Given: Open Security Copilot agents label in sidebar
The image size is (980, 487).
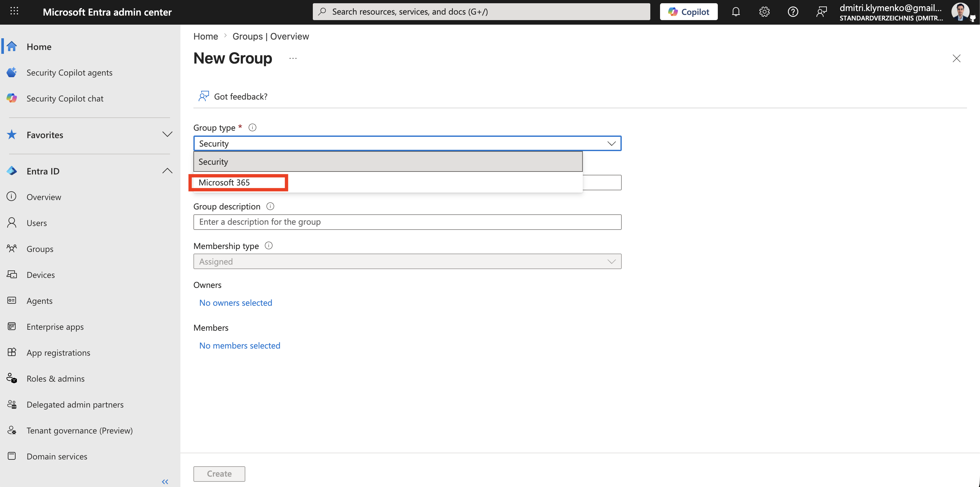Looking at the screenshot, I should (x=70, y=73).
